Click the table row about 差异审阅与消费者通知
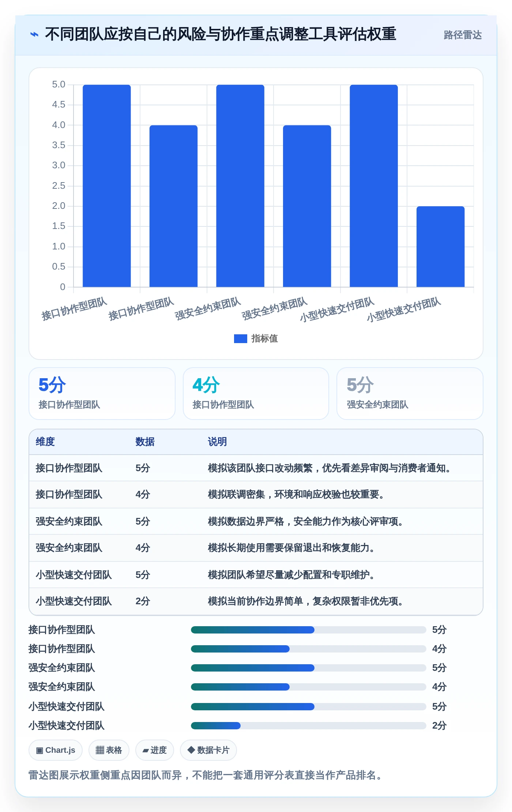The height and width of the screenshot is (812, 512). [256, 468]
